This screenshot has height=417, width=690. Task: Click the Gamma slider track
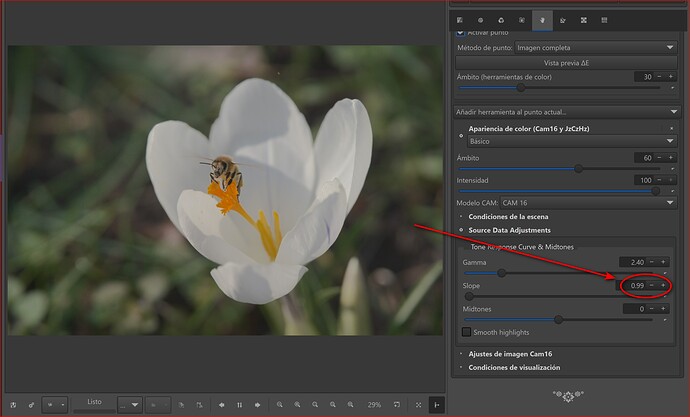[560, 272]
